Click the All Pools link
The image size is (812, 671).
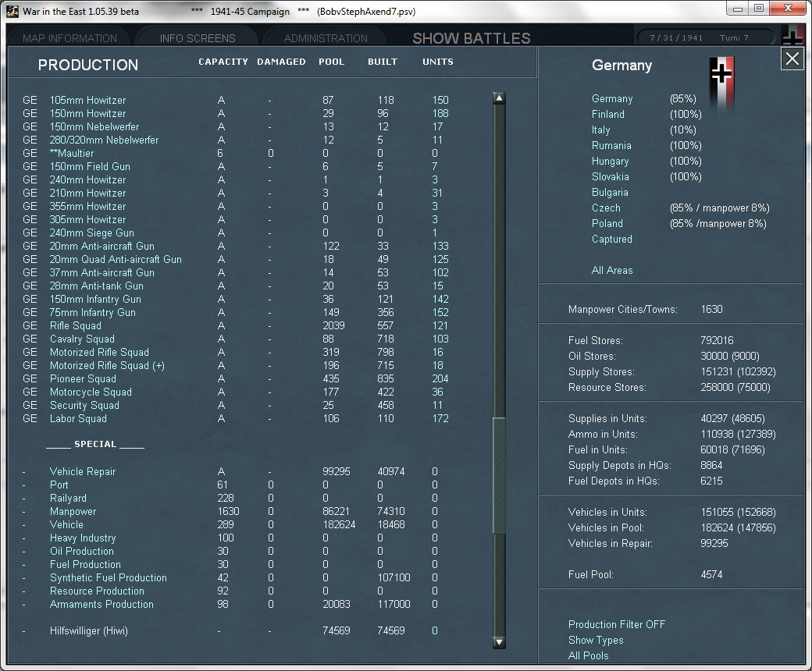588,655
